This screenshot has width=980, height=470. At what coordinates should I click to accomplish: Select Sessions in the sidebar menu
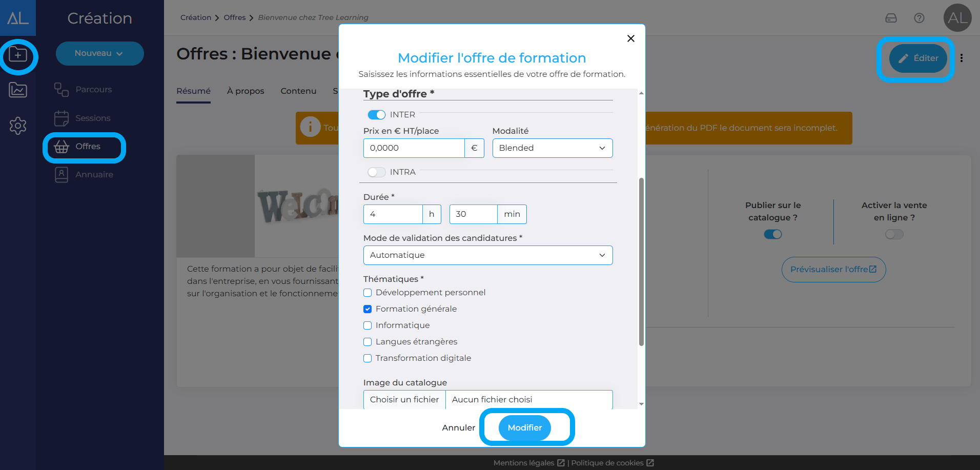(92, 118)
